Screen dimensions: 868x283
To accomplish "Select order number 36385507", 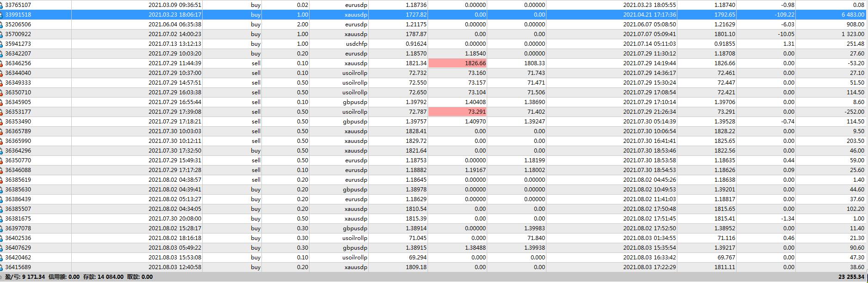I will click(18, 209).
